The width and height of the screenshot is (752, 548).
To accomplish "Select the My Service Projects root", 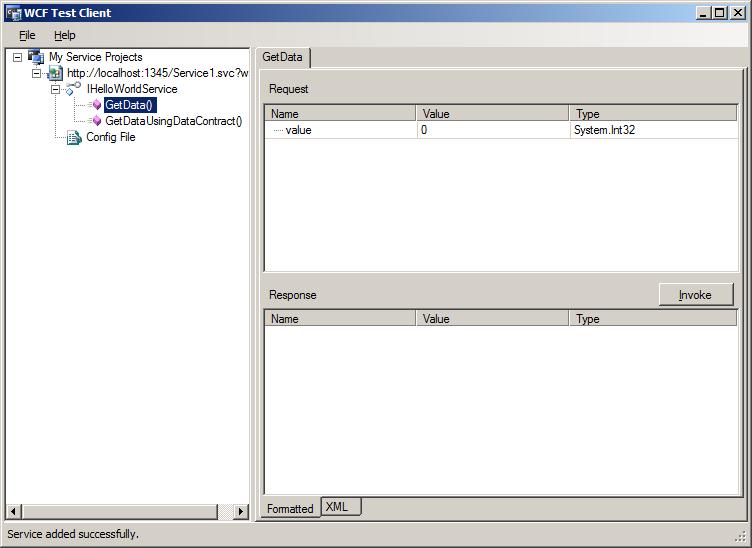I will 95,57.
